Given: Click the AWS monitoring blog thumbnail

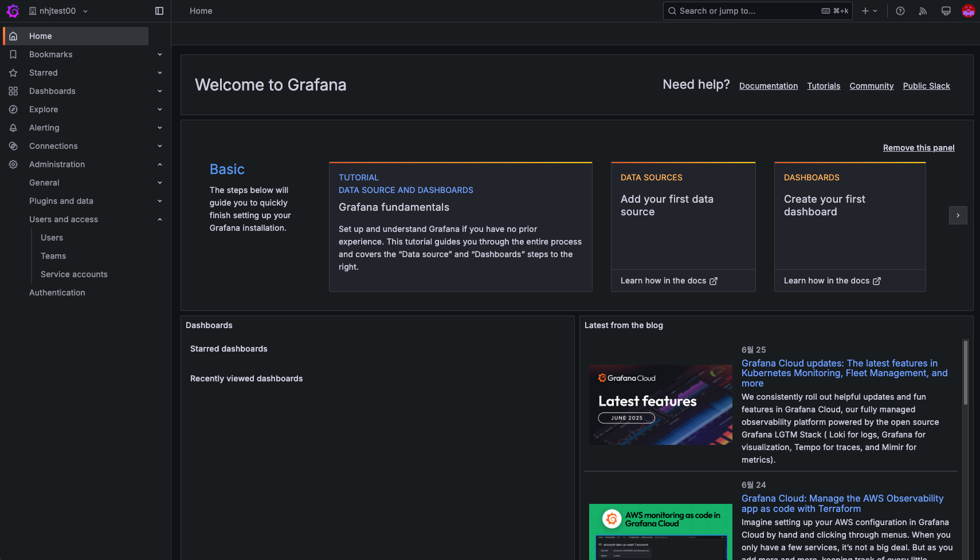Looking at the screenshot, I should click(x=661, y=532).
